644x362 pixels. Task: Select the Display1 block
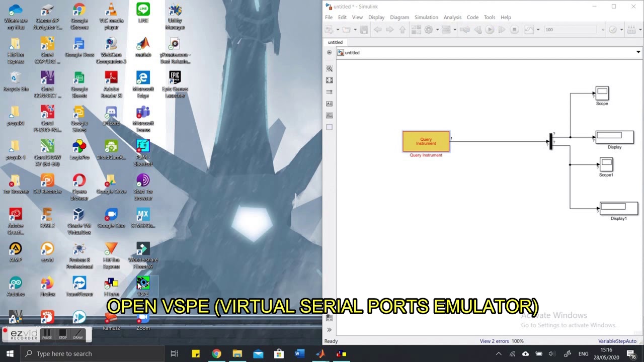tap(619, 208)
